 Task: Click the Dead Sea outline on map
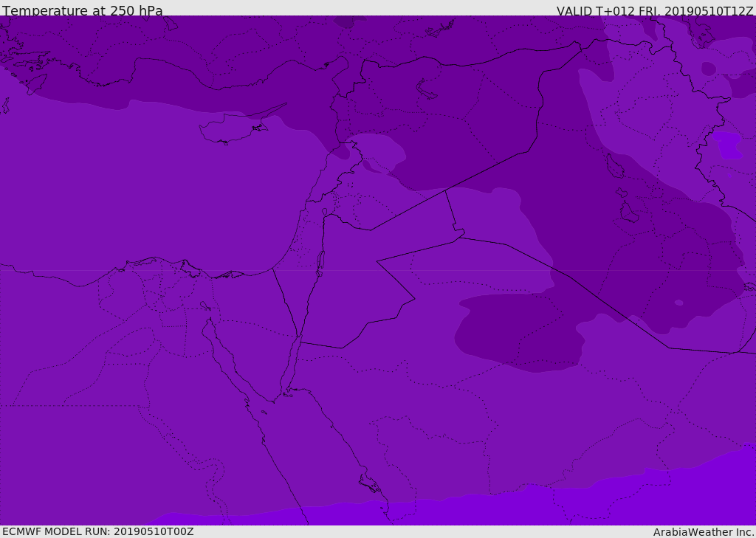click(320, 261)
